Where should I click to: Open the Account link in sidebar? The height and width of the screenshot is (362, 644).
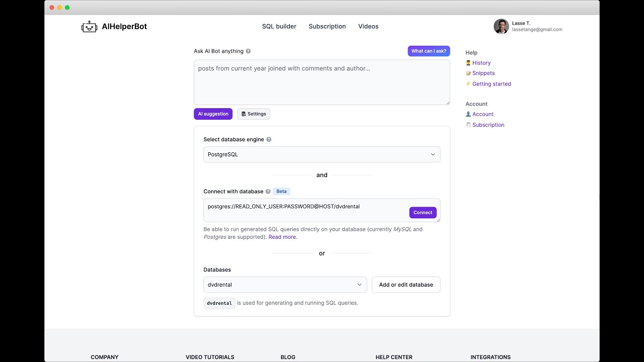pyautogui.click(x=483, y=114)
